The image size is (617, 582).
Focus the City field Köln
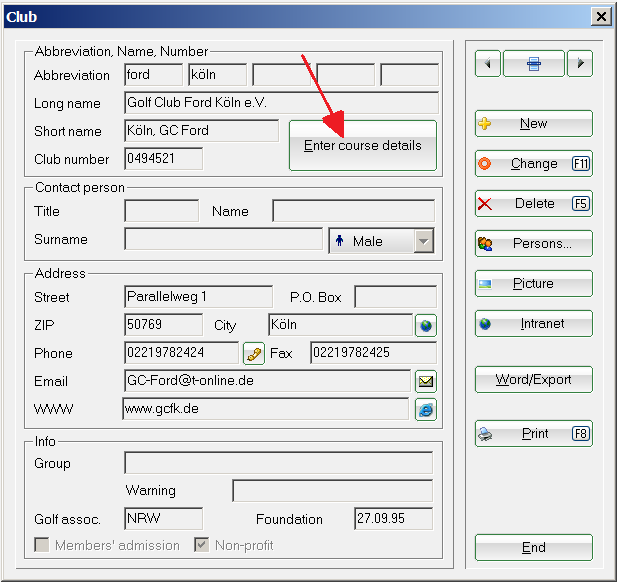[x=340, y=325]
